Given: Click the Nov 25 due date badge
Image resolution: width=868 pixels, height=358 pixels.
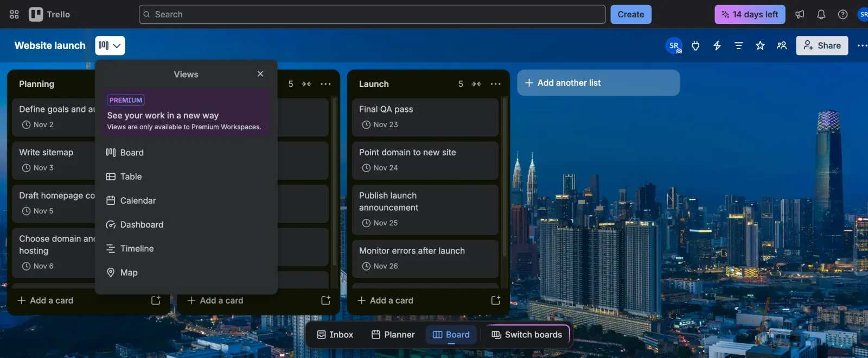Looking at the screenshot, I should point(380,223).
